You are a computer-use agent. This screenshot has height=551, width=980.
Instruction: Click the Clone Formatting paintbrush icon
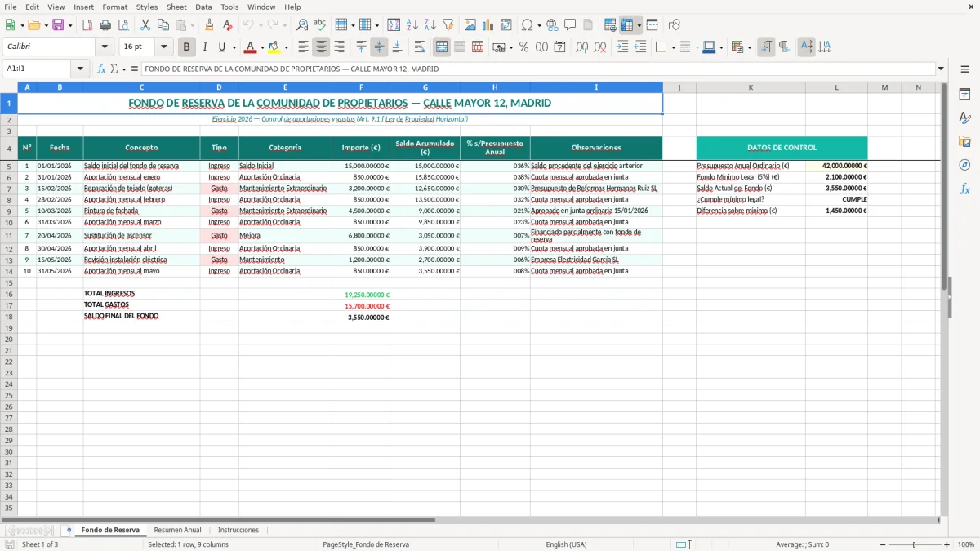click(x=210, y=25)
